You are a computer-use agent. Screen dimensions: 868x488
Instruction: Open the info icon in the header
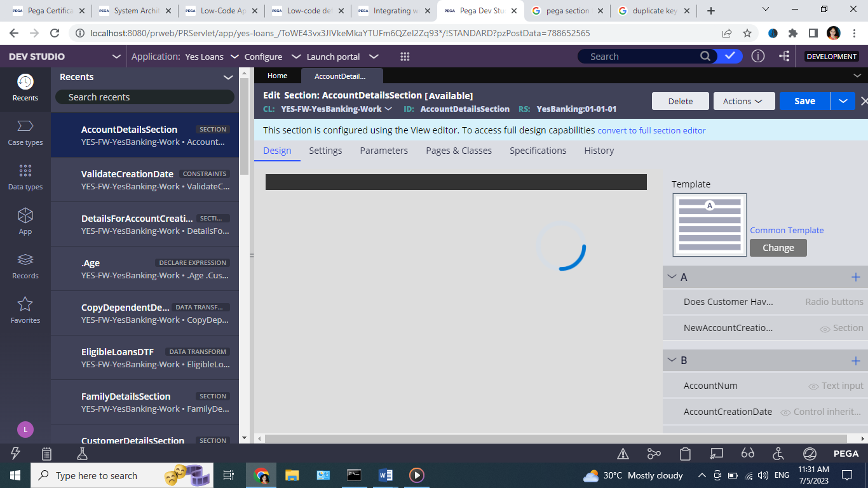(x=757, y=56)
